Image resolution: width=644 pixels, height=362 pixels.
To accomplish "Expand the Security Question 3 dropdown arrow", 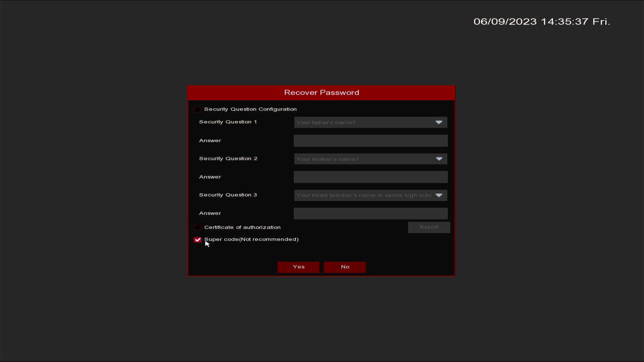I will click(439, 195).
